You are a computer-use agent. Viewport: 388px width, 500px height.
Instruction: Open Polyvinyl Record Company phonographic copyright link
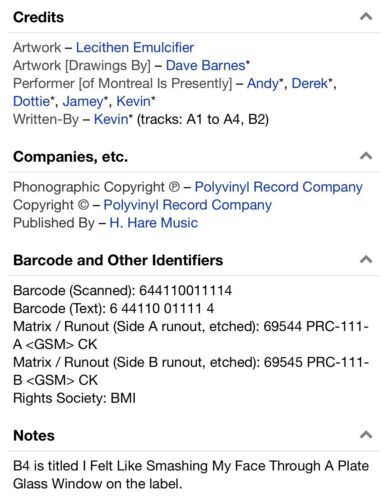point(279,187)
